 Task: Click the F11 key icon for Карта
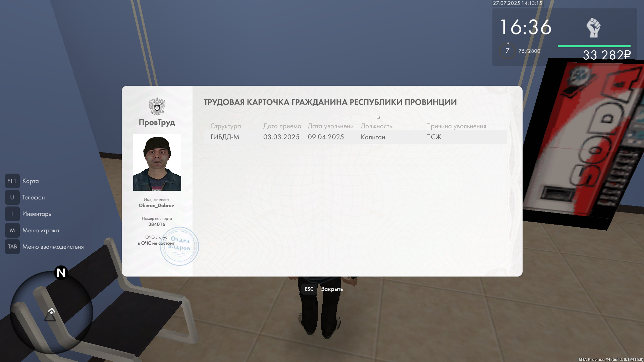pos(12,181)
